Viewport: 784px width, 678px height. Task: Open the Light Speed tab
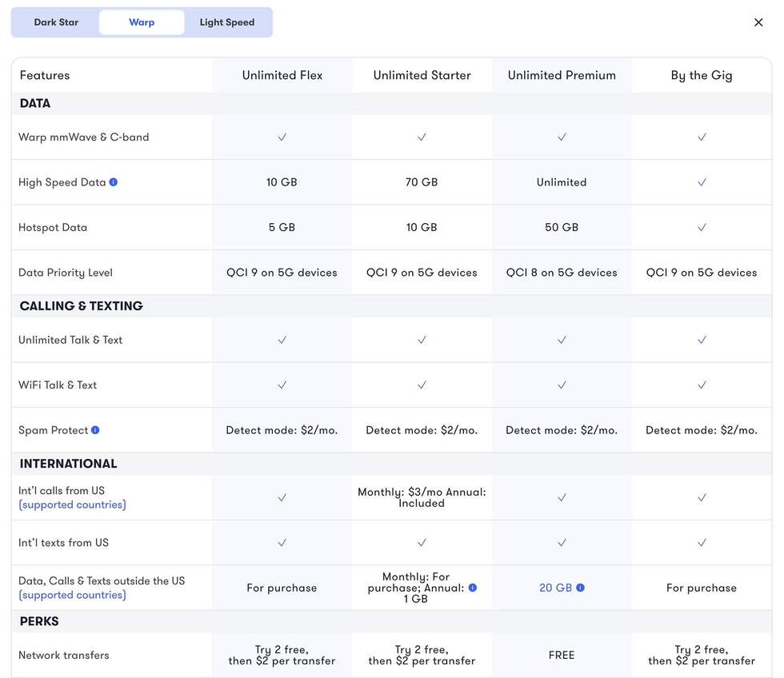pos(227,22)
